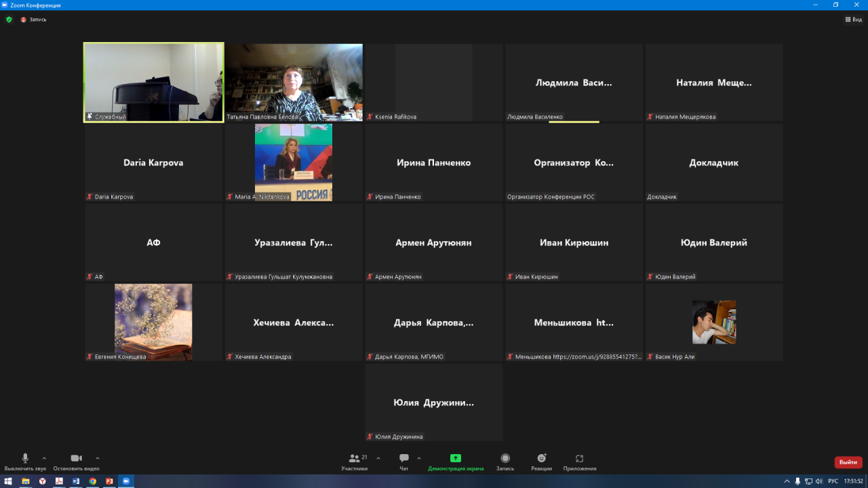
Task: Mute the microphone in Zoom toolbar
Action: (25, 459)
